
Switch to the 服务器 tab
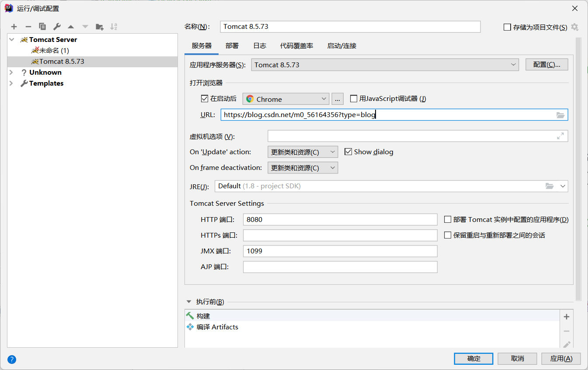click(202, 45)
